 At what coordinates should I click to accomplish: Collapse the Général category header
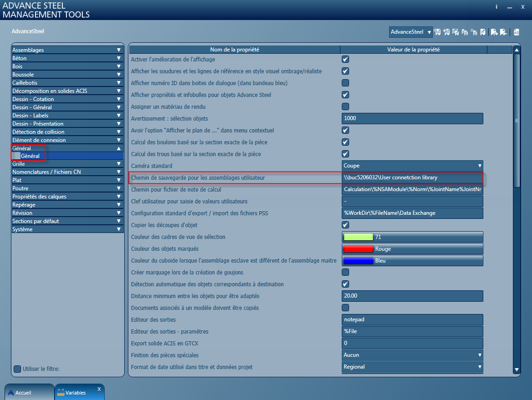(x=67, y=148)
